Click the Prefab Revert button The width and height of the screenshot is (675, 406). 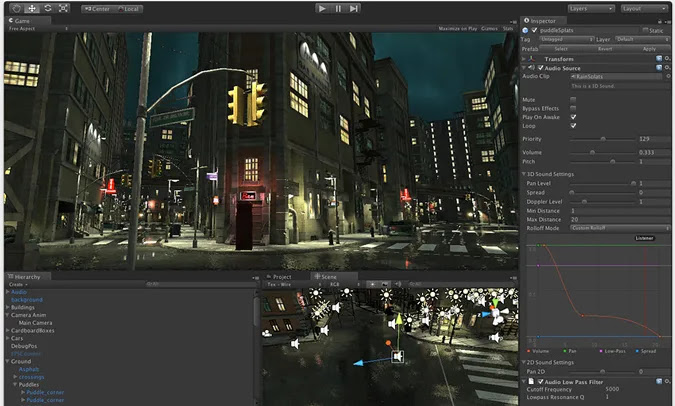[605, 49]
